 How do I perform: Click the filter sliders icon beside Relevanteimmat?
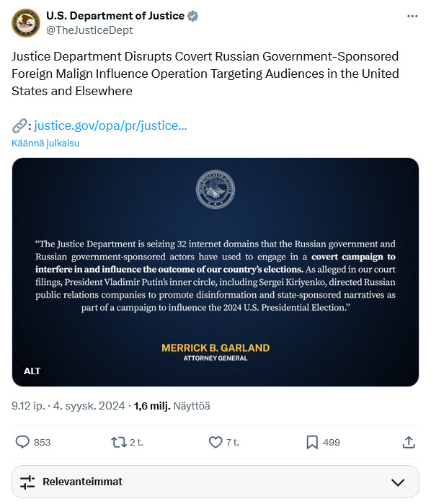point(27,482)
